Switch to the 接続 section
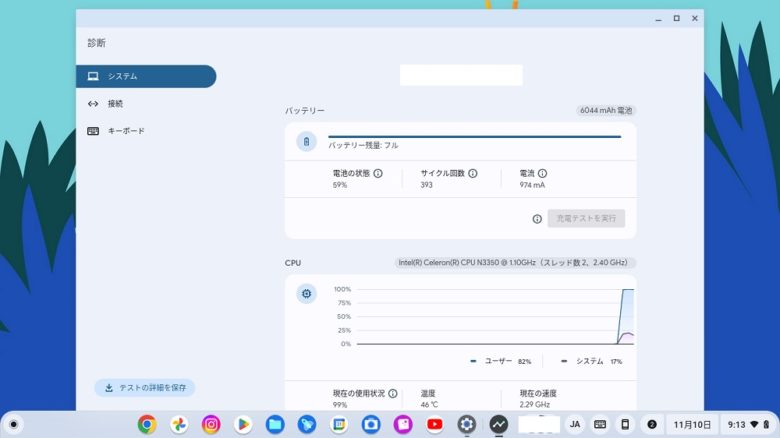Screen dimensions: 780x438 [x=115, y=103]
